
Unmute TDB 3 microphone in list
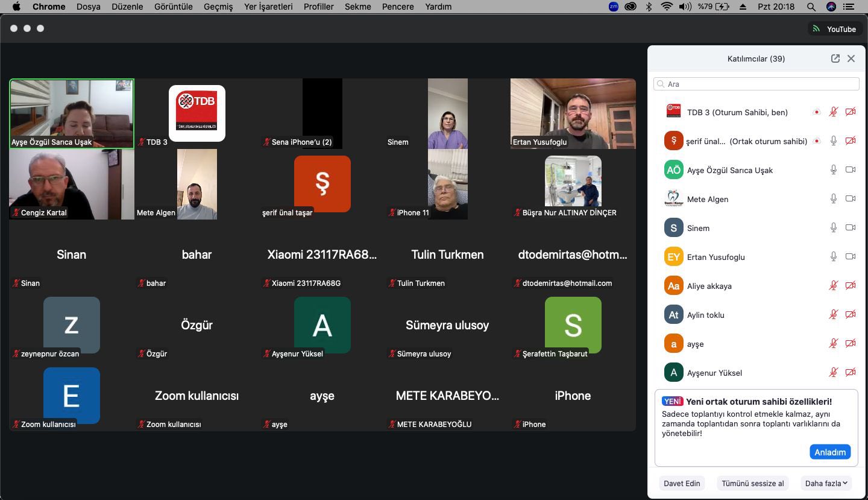pyautogui.click(x=834, y=112)
